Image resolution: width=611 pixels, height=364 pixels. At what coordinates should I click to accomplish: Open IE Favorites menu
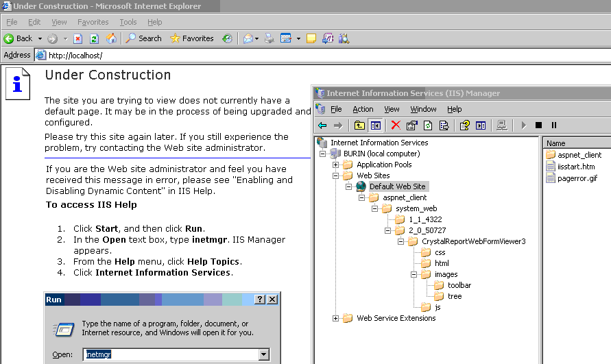[x=93, y=22]
